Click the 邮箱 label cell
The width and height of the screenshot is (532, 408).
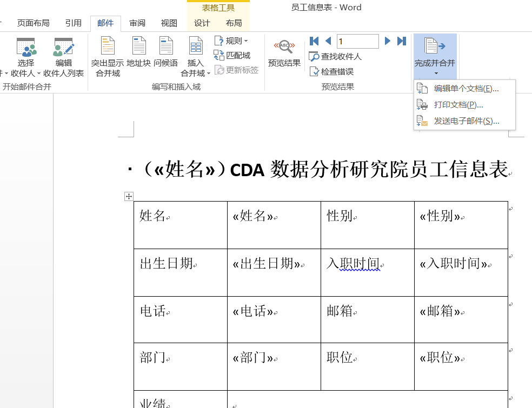click(x=368, y=320)
